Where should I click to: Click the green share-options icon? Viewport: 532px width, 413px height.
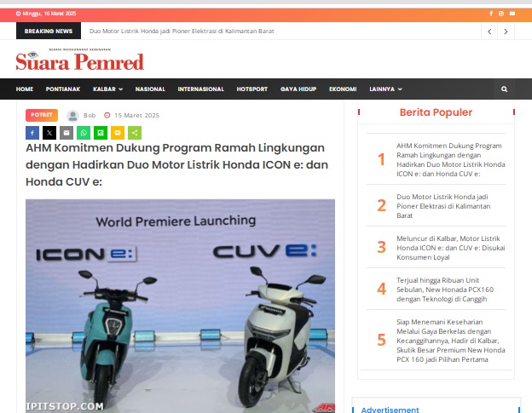coord(135,133)
